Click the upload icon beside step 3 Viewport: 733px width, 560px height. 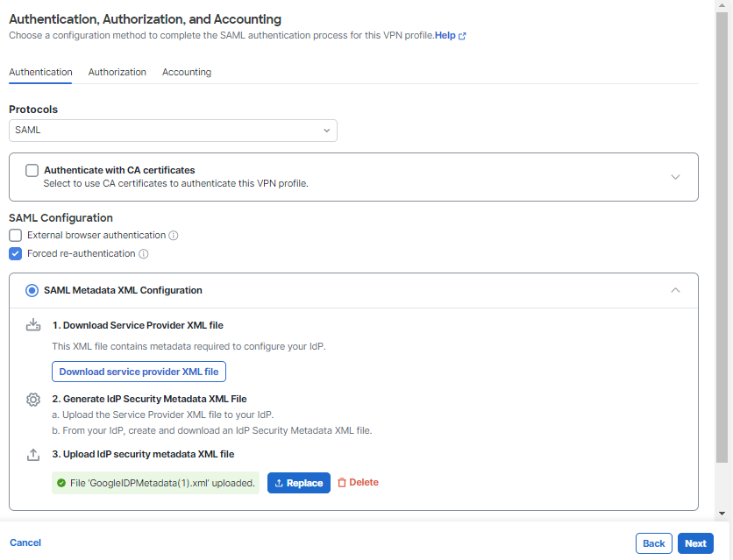pyautogui.click(x=33, y=455)
